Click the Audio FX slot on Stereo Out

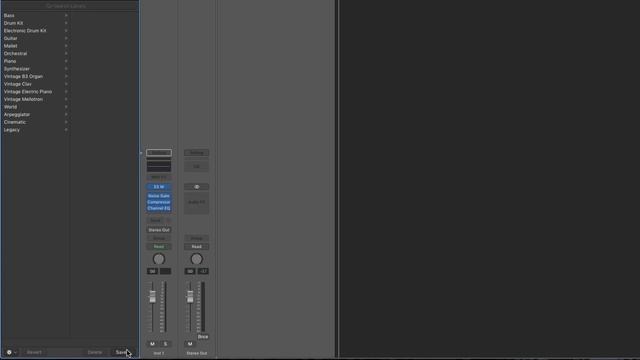point(196,202)
